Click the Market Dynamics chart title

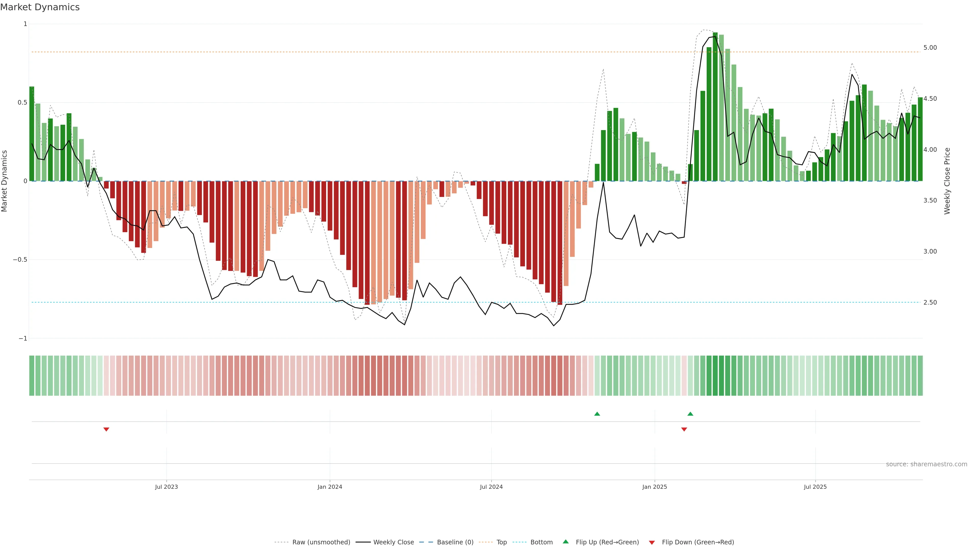coord(40,7)
